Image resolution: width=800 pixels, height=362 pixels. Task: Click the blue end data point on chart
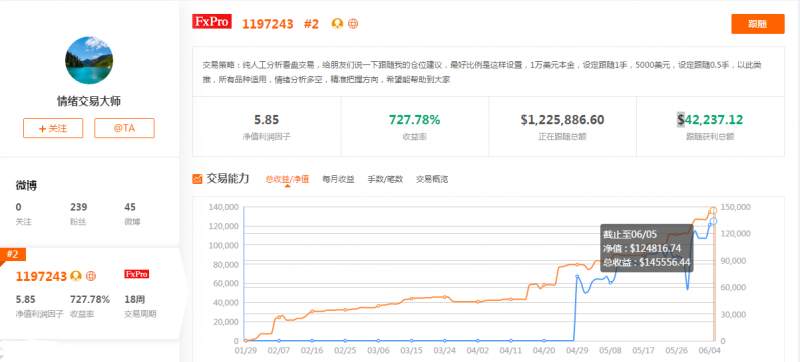point(714,221)
